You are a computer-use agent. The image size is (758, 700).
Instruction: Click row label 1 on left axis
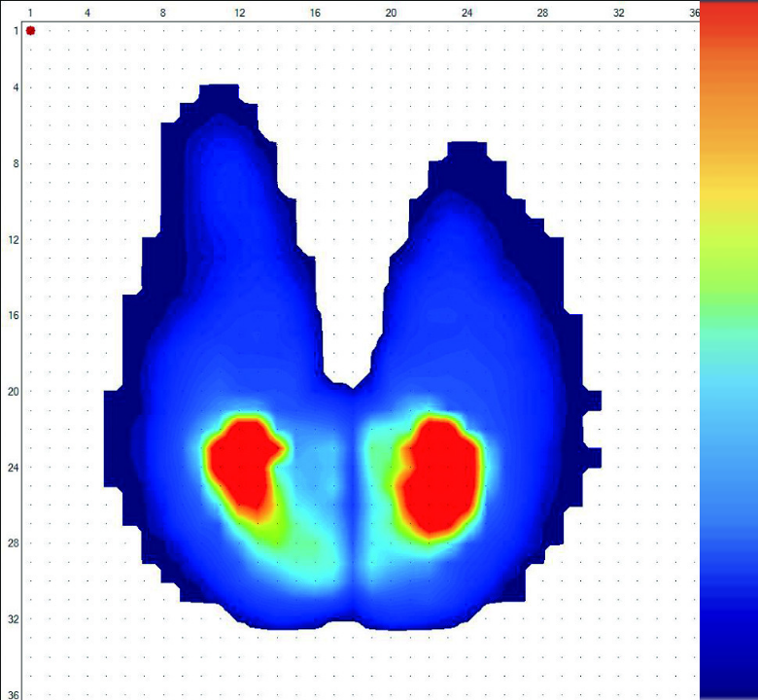click(x=16, y=31)
